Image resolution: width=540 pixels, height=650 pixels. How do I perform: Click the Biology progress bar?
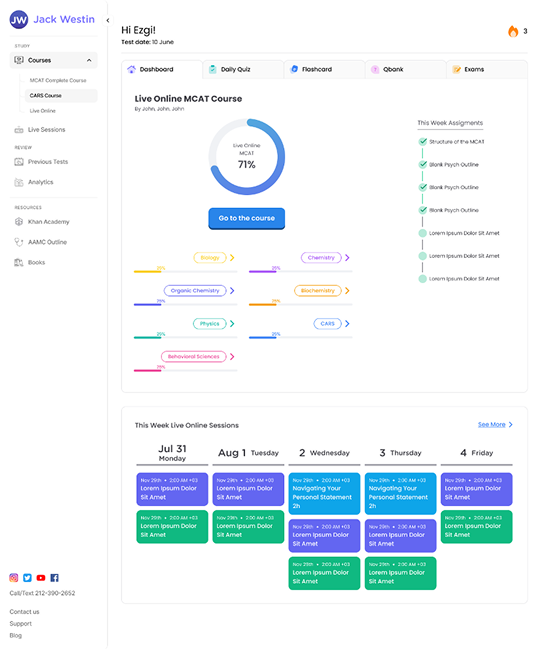[186, 272]
